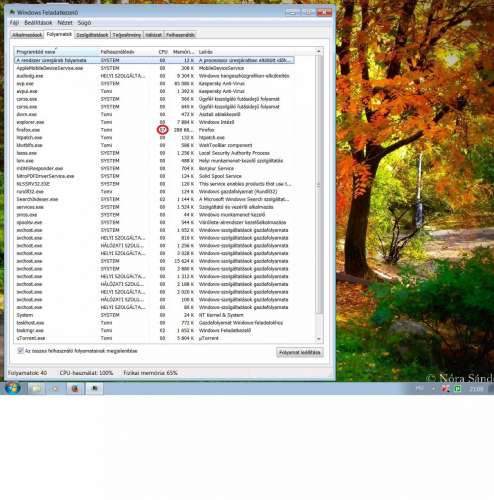Select the spoolsv.exe process
This screenshot has height=500, width=494.
click(154, 222)
